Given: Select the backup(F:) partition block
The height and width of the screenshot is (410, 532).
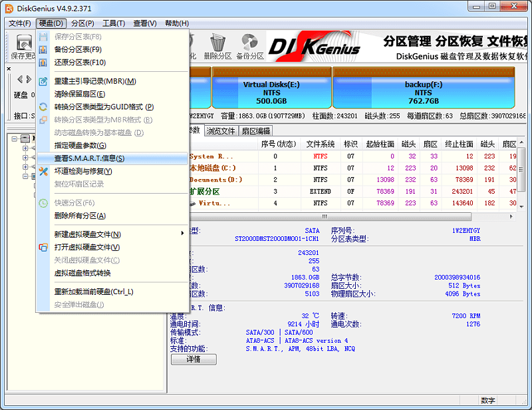Looking at the screenshot, I should pos(426,90).
